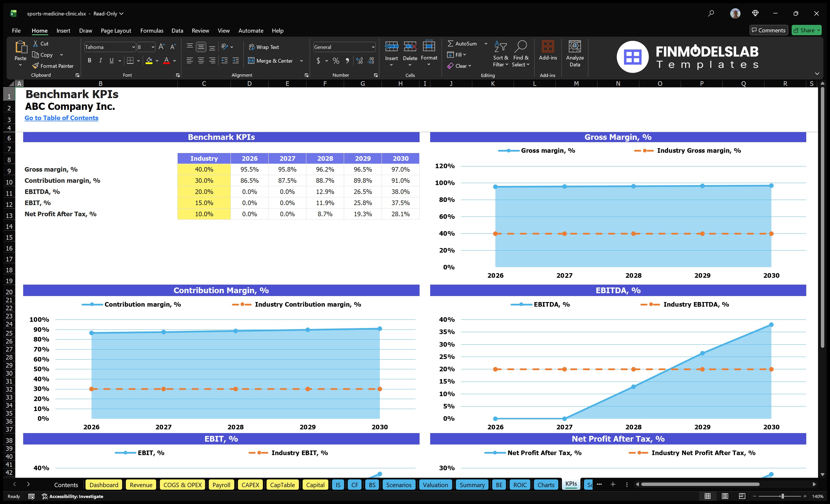Viewport: 830px width, 504px height.
Task: Select the Sort & Filter tool
Action: coord(501,54)
